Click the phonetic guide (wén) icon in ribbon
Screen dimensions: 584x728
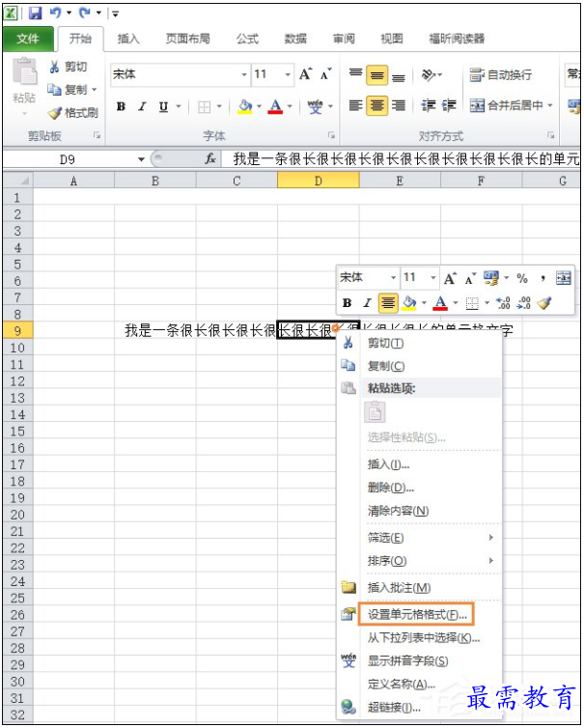(316, 107)
